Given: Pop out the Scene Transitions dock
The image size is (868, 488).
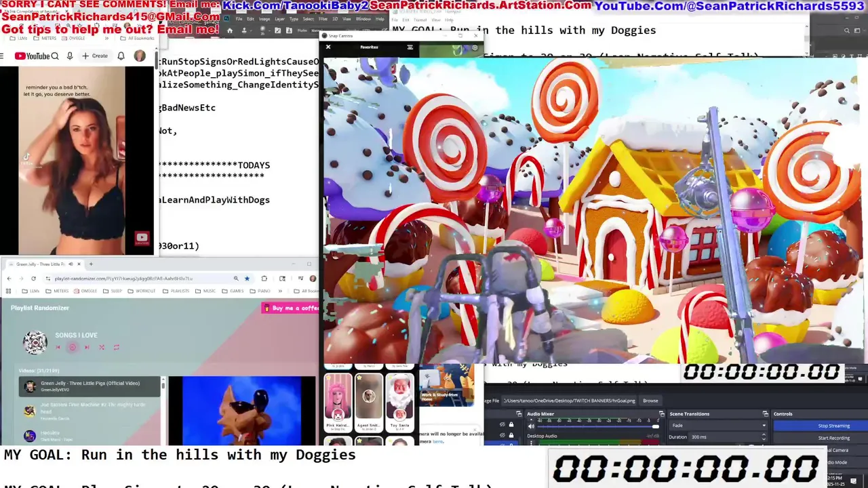Looking at the screenshot, I should pyautogui.click(x=766, y=413).
